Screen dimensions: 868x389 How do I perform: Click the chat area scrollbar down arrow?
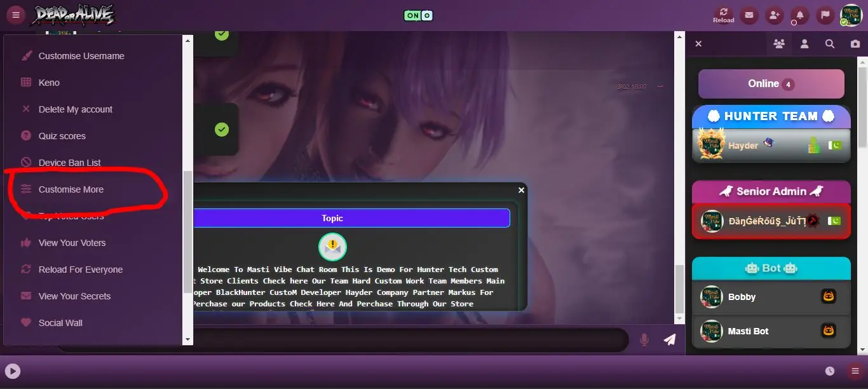tap(679, 318)
